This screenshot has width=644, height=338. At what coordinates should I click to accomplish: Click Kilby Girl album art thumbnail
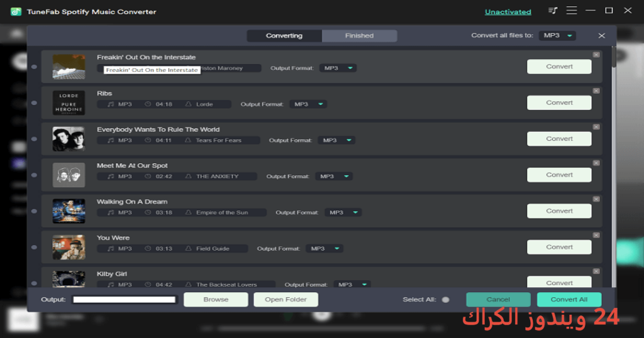[x=69, y=278]
